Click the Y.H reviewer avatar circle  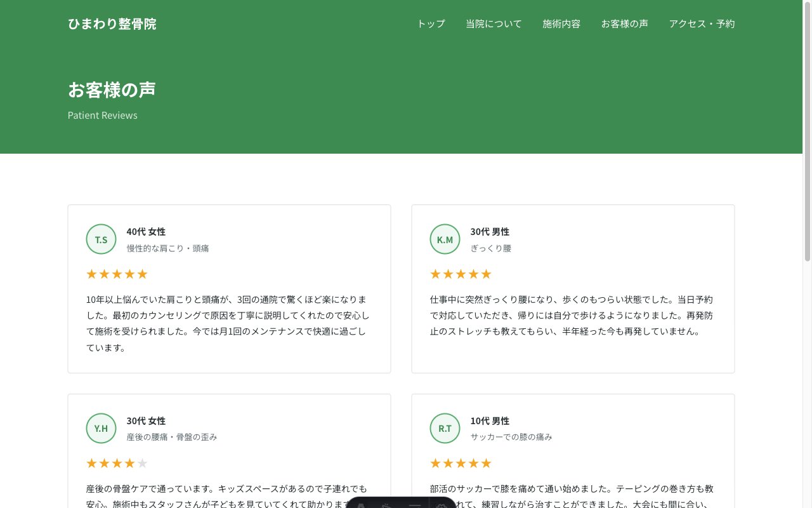[101, 429]
